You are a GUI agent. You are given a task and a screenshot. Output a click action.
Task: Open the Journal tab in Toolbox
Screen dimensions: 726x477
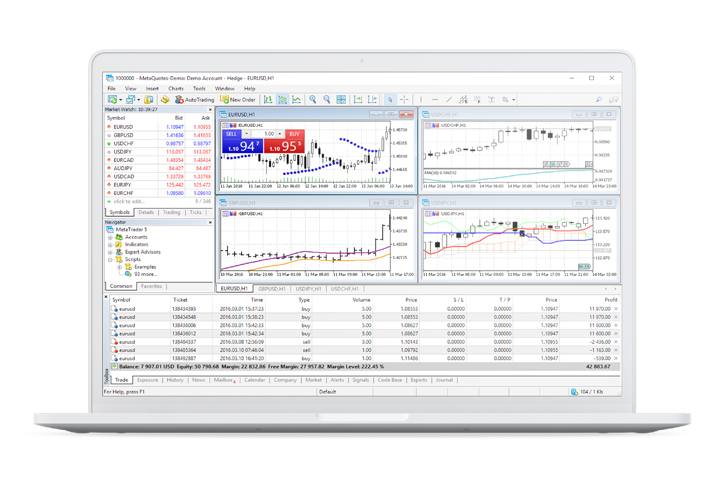pos(444,380)
